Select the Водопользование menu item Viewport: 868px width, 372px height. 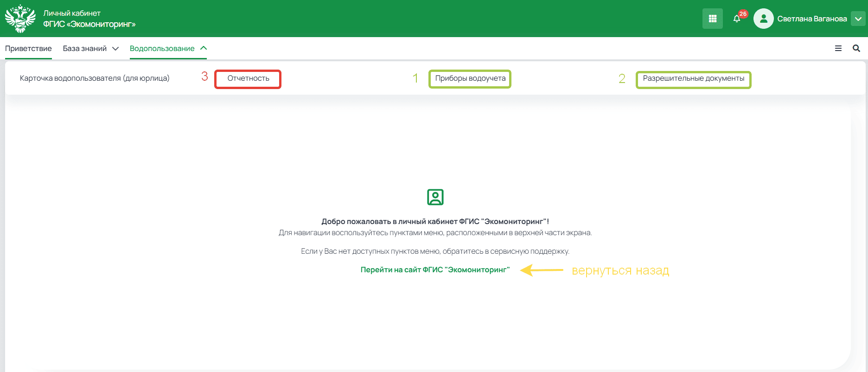[162, 49]
